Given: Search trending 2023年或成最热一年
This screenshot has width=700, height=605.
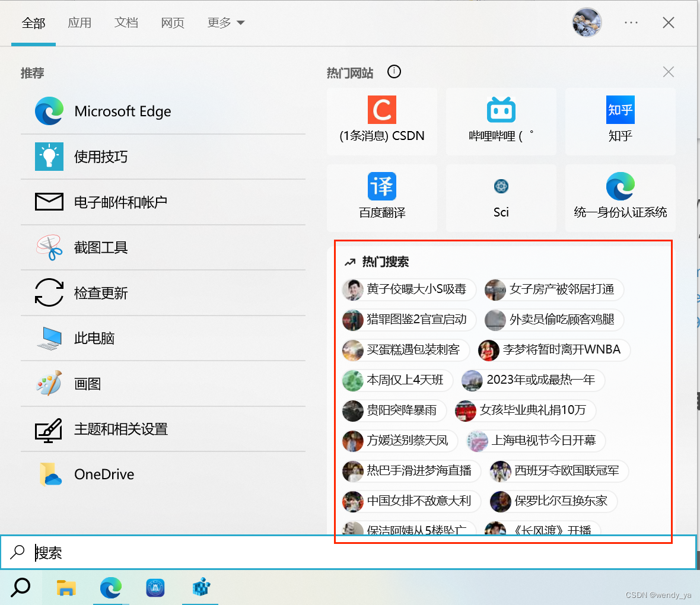Looking at the screenshot, I should click(533, 380).
